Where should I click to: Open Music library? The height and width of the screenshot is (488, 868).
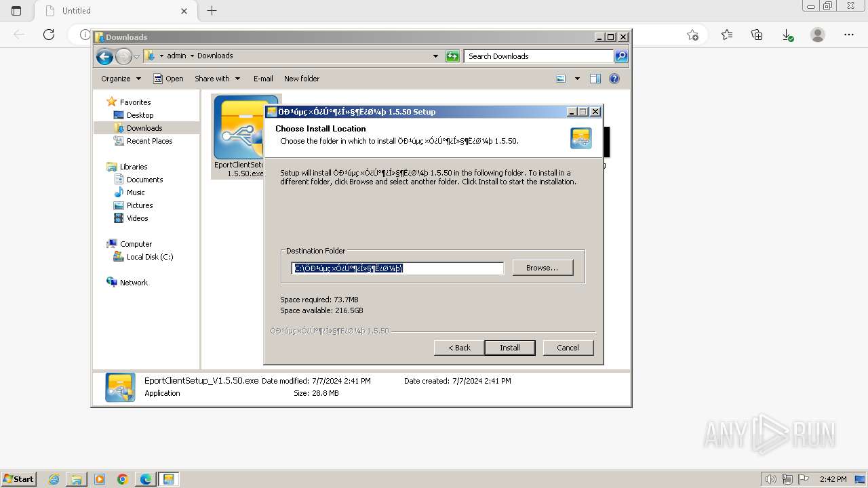[136, 192]
